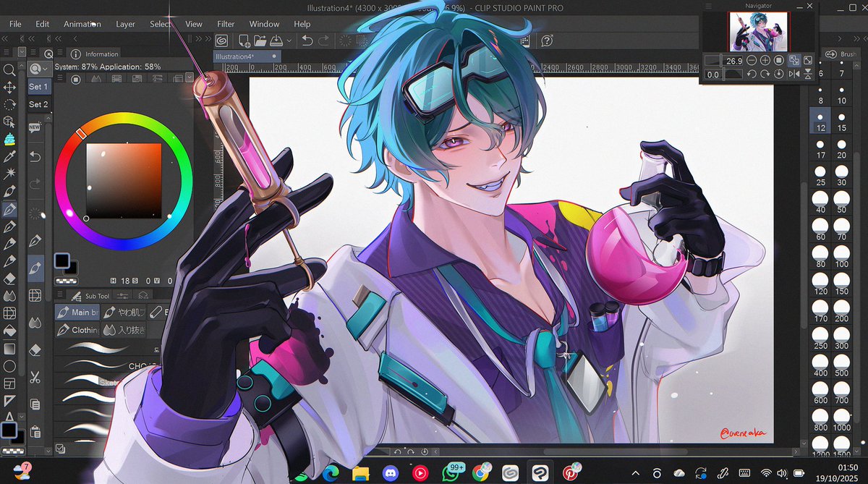This screenshot has height=484, width=868.
Task: Select brush size 12 preset
Action: (x=820, y=121)
